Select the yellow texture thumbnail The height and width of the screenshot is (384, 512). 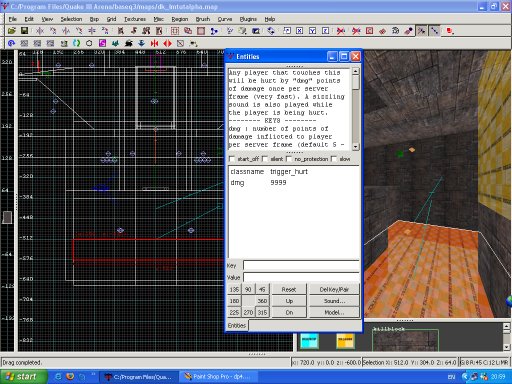[345, 340]
